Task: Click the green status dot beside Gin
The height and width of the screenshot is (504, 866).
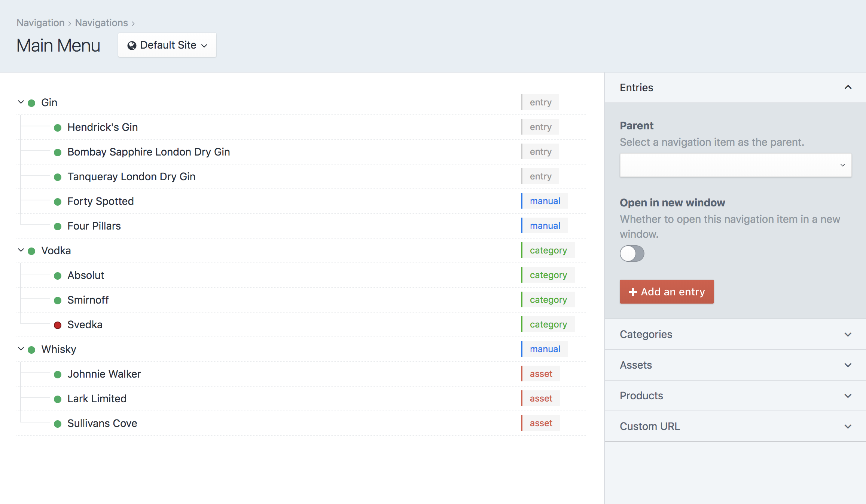Action: [32, 103]
